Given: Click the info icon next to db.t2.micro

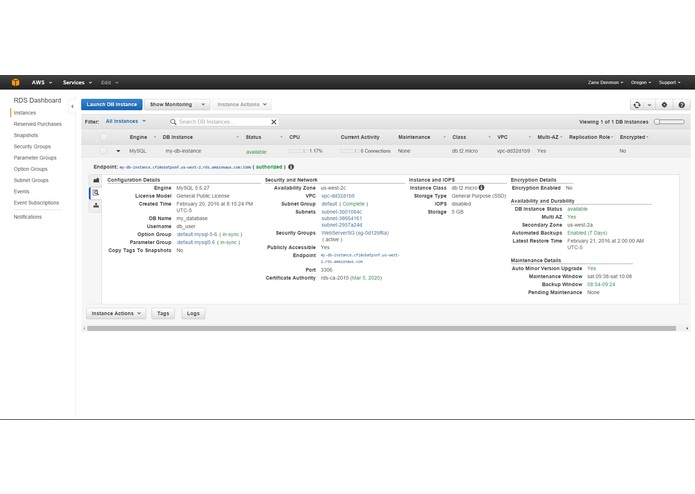Looking at the screenshot, I should [481, 188].
